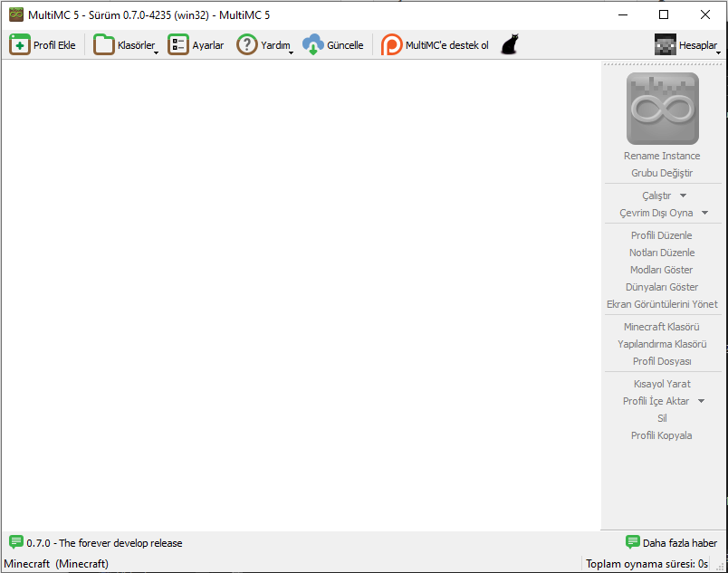
Task: Click the Yardım question mark icon
Action: click(x=247, y=45)
